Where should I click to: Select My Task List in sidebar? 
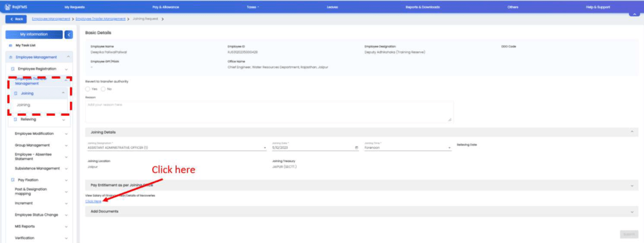(x=25, y=45)
